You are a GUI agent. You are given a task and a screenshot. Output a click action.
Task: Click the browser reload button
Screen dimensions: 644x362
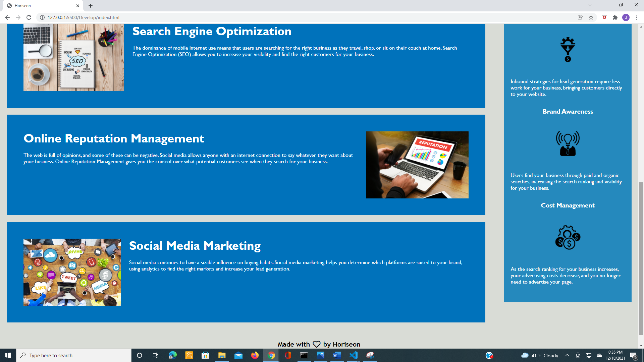29,17
